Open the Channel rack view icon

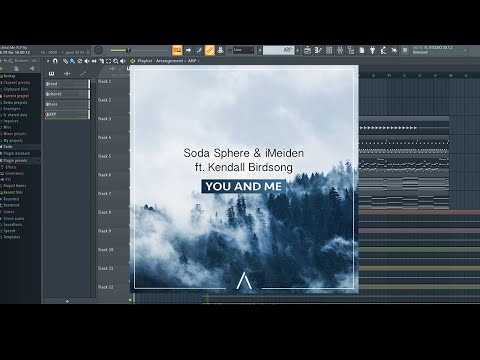tap(329, 50)
